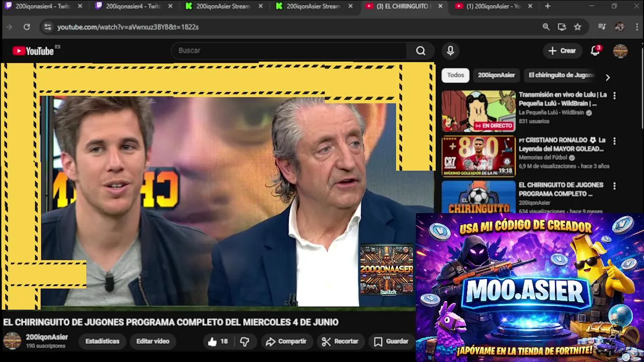Screen dimensions: 644x362
Task: Click the browser address bar URL
Action: point(128,27)
